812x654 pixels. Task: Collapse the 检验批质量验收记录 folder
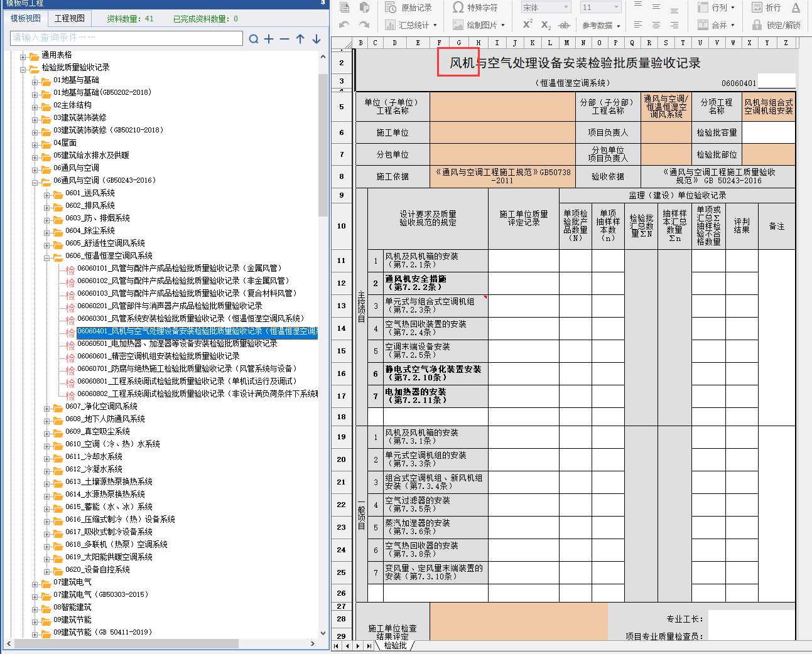(x=23, y=69)
